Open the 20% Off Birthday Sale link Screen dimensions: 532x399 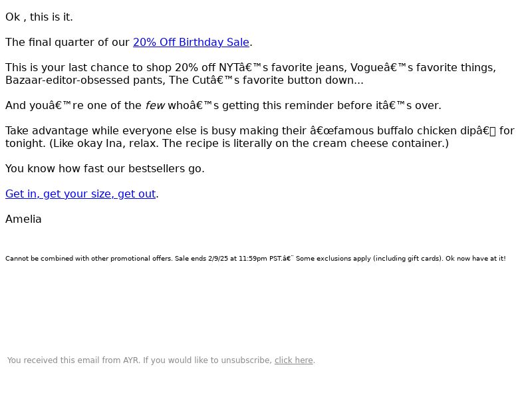[191, 43]
